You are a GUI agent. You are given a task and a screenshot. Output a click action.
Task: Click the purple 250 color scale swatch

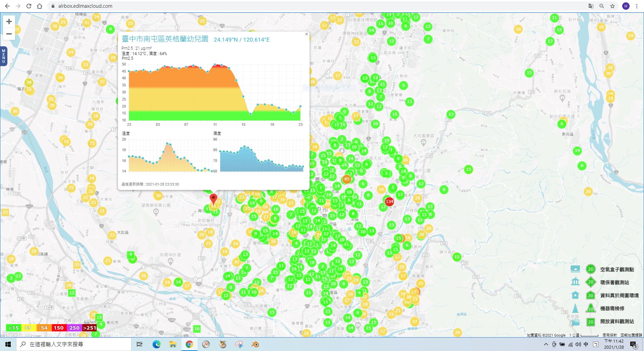click(74, 328)
